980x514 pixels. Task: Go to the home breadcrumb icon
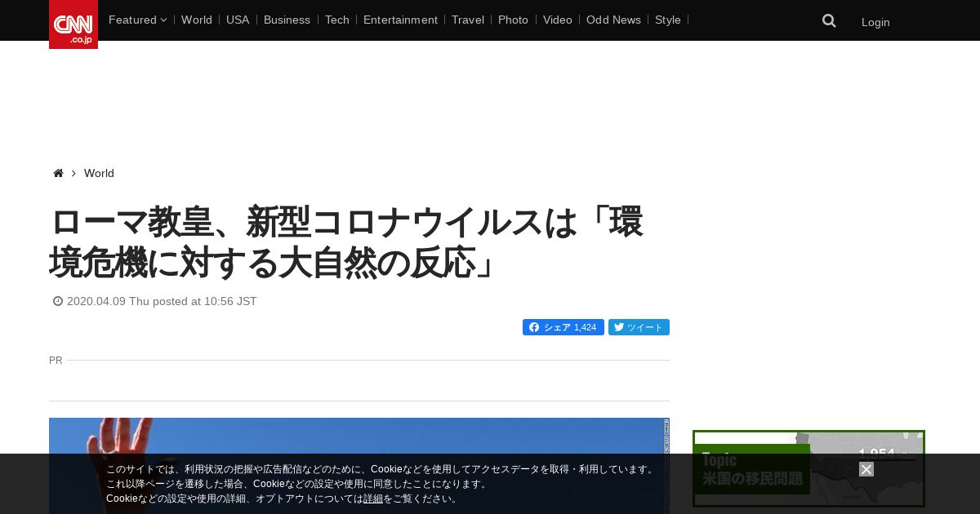(x=58, y=173)
